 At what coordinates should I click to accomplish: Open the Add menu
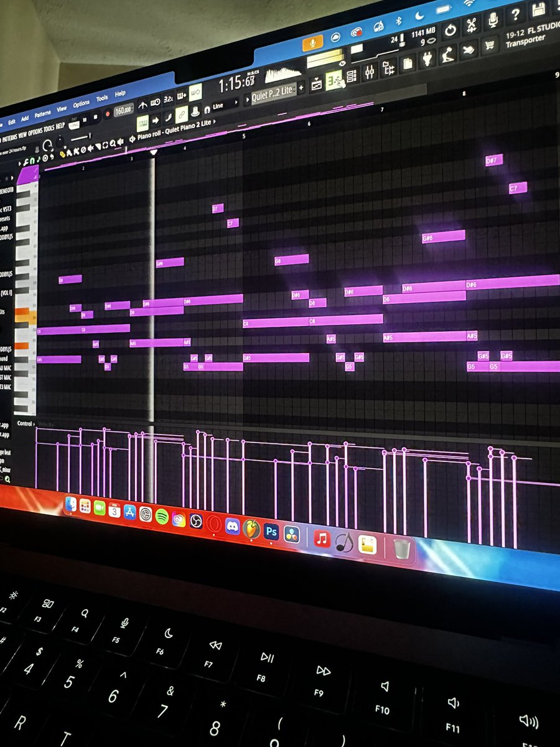[25, 118]
